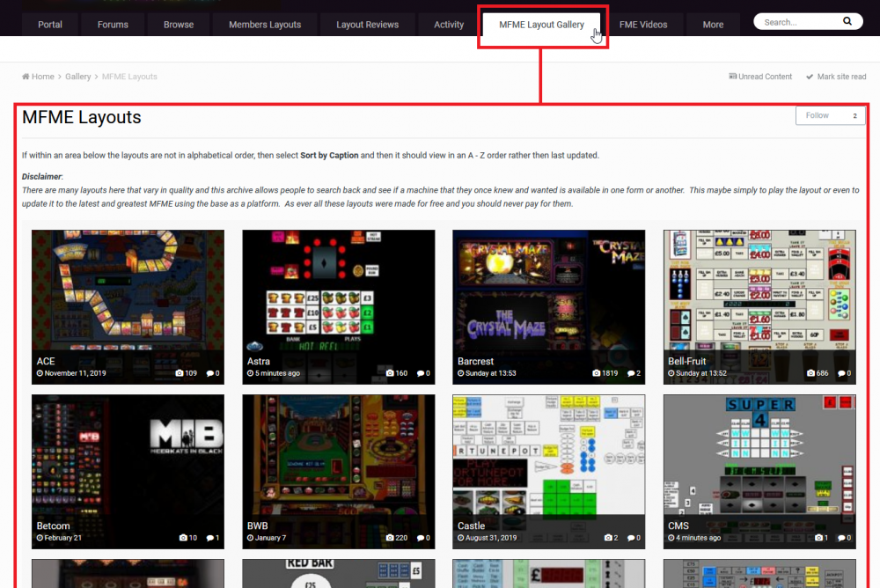Screen dimensions: 880x588
Task: Click Betcom date February 21
Action: click(x=62, y=538)
